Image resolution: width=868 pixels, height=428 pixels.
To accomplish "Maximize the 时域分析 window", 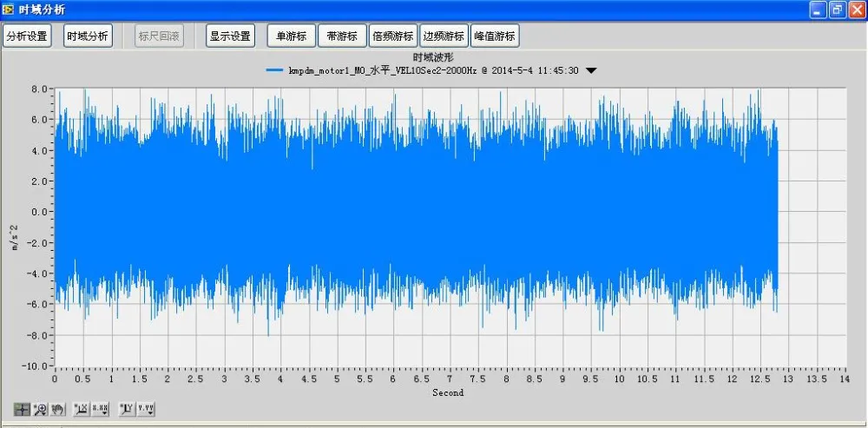I will (x=836, y=10).
